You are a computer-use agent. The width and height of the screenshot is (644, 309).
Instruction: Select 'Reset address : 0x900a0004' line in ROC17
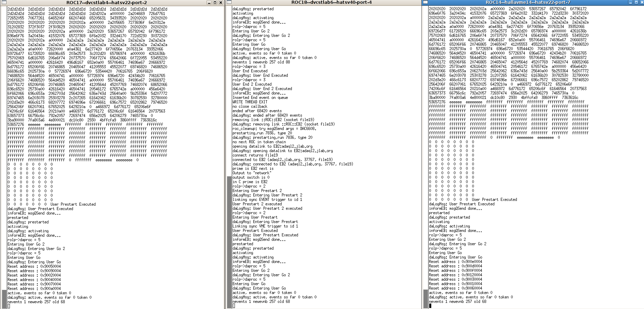pyautogui.click(x=34, y=289)
